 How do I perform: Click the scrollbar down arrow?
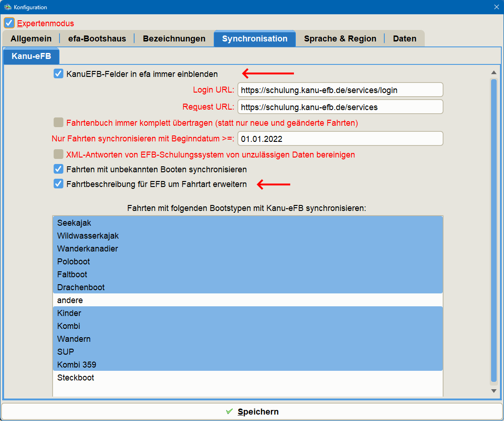[493, 391]
